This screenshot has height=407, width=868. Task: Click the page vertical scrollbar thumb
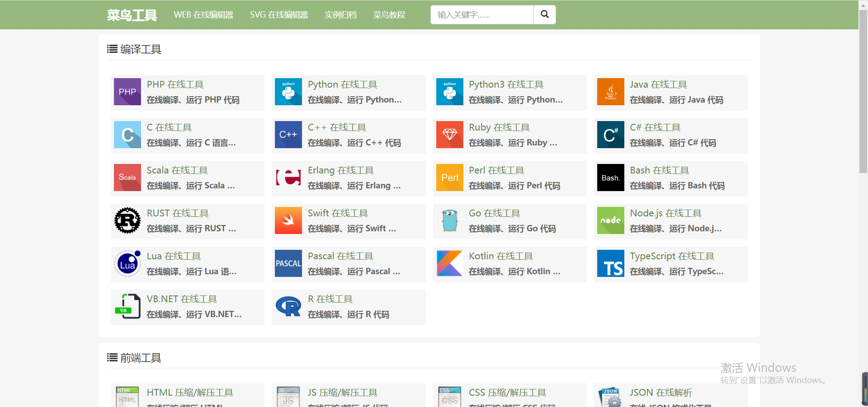pyautogui.click(x=863, y=91)
